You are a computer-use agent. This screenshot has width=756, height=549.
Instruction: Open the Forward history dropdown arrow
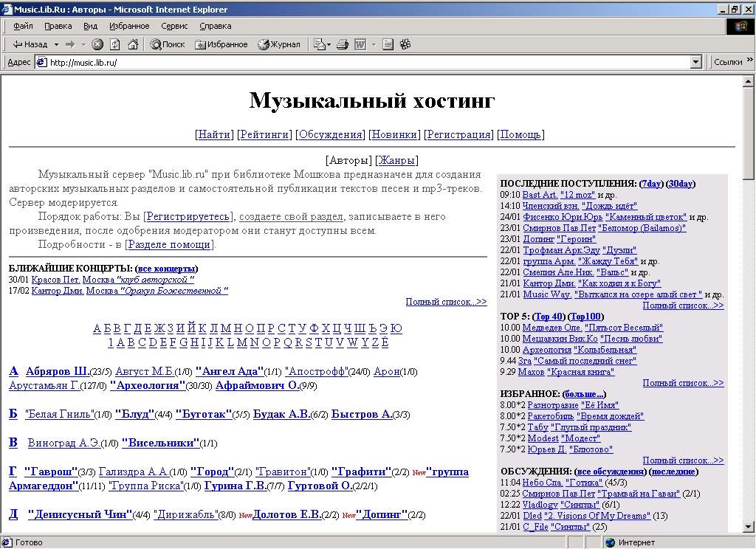[83, 44]
